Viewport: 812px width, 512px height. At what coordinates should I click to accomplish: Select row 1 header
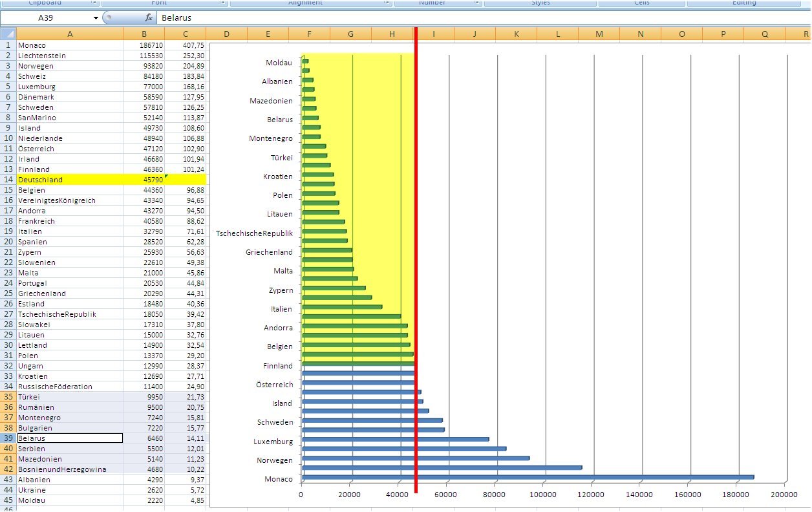point(8,45)
